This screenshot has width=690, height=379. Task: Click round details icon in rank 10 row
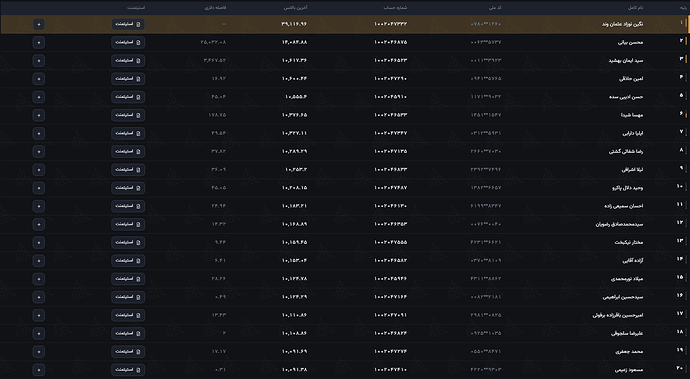pos(39,188)
